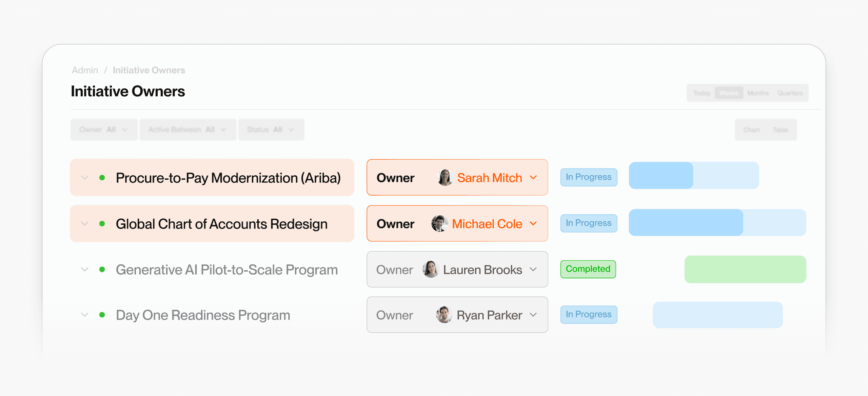Click Sarah Mitch's avatar photo
The width and height of the screenshot is (868, 396).
[x=445, y=178]
